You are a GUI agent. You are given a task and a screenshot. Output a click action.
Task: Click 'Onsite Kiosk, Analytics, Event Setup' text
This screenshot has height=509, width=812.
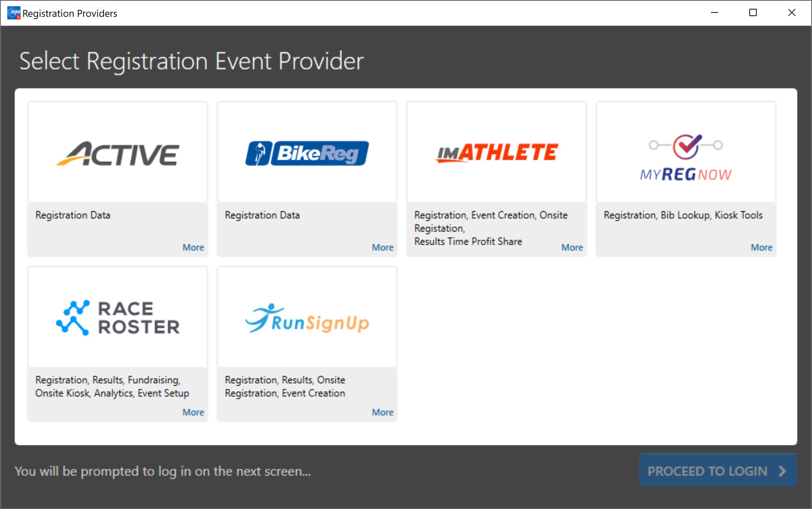(x=112, y=393)
